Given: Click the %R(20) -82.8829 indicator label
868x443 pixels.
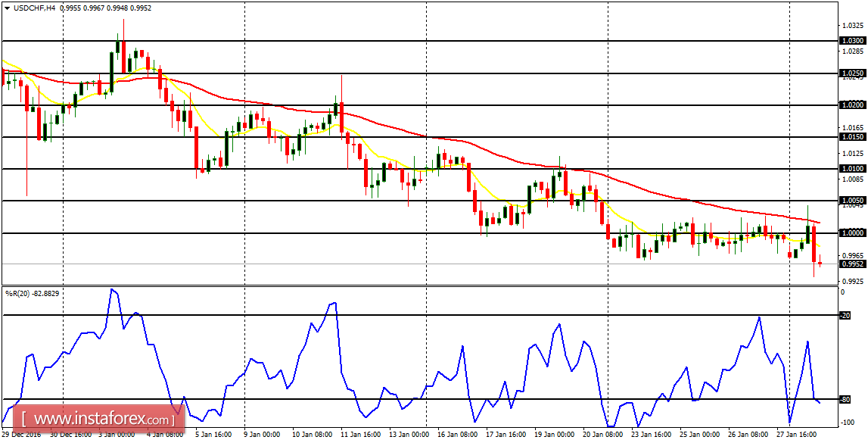Looking at the screenshot, I should [32, 293].
